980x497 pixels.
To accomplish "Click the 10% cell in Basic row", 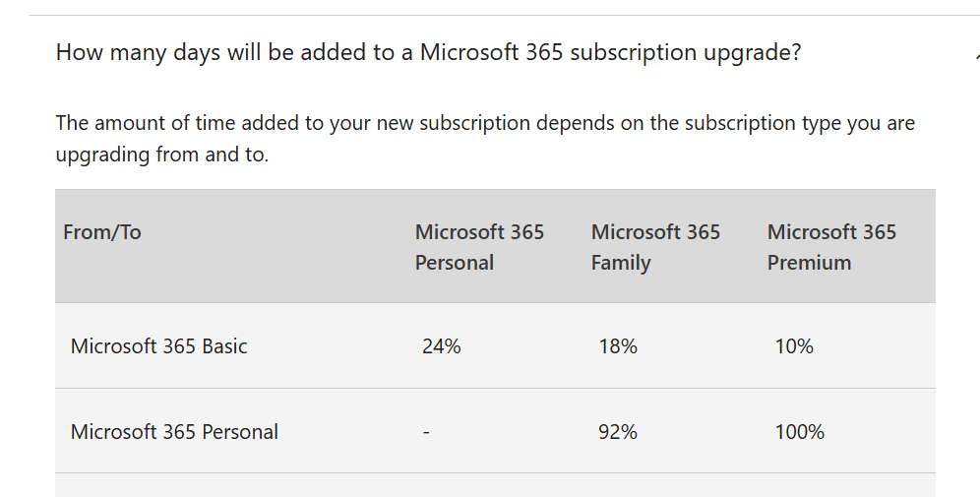I will [794, 345].
